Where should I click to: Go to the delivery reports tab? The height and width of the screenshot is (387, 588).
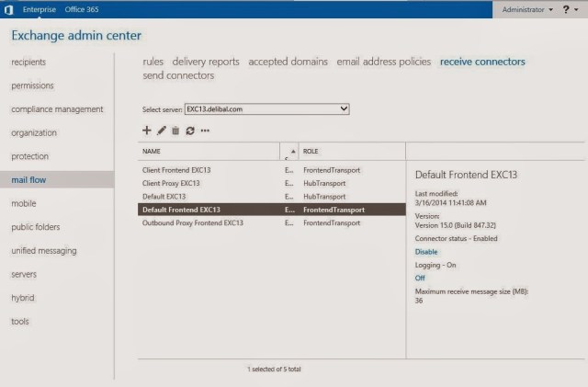point(206,62)
